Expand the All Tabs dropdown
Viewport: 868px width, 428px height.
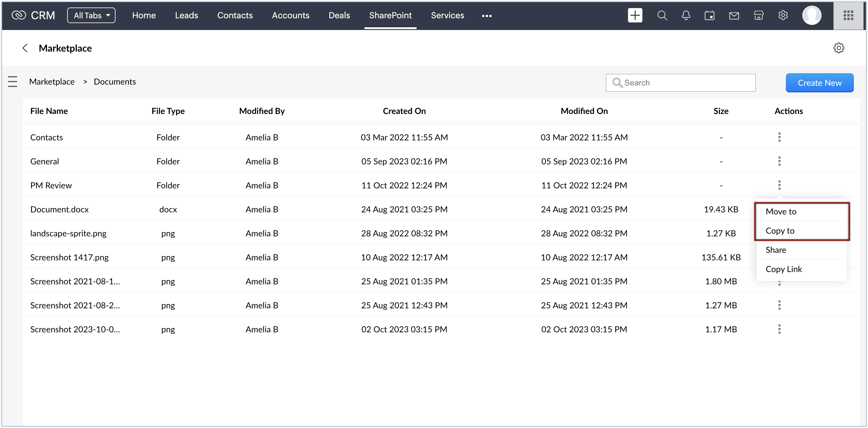pos(91,16)
